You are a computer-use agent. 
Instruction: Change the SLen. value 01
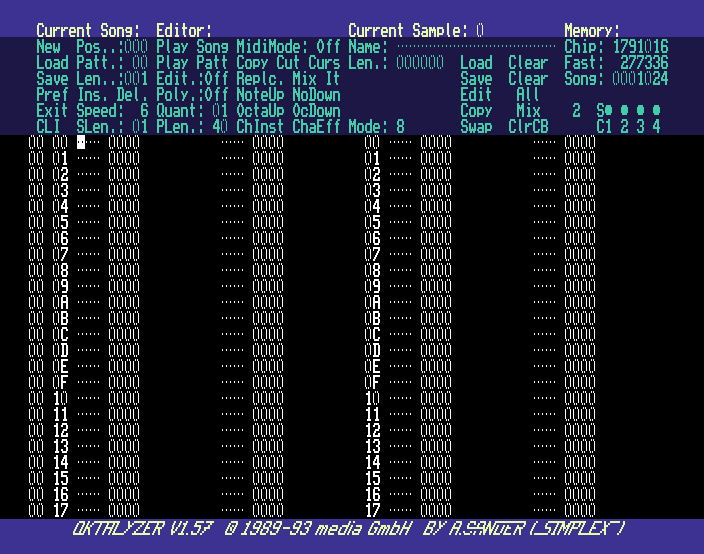point(140,127)
